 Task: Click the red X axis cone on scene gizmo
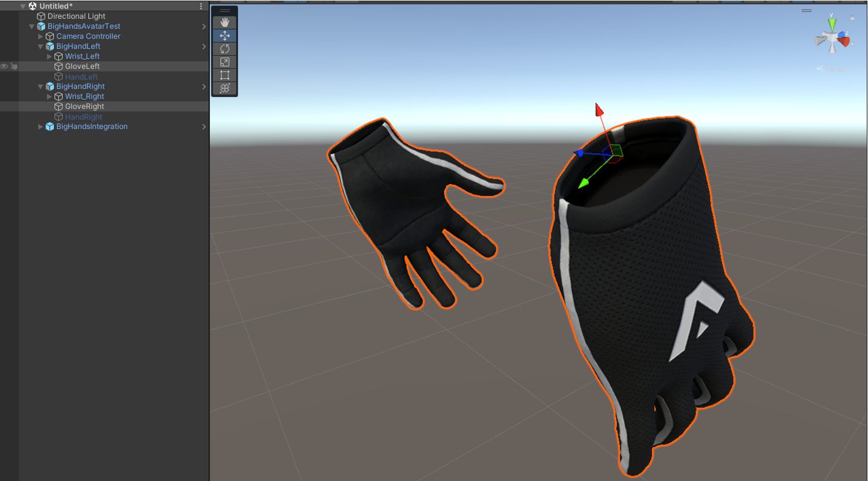click(x=844, y=41)
